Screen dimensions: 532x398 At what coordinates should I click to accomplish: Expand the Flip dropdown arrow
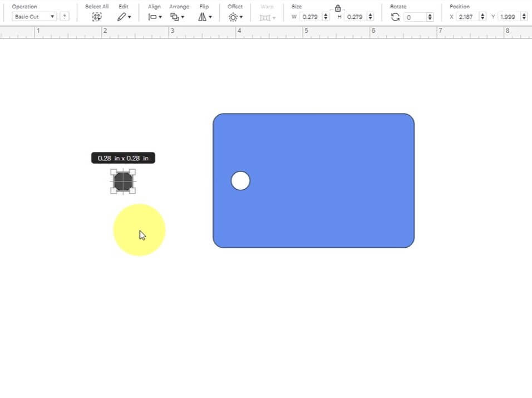point(210,17)
